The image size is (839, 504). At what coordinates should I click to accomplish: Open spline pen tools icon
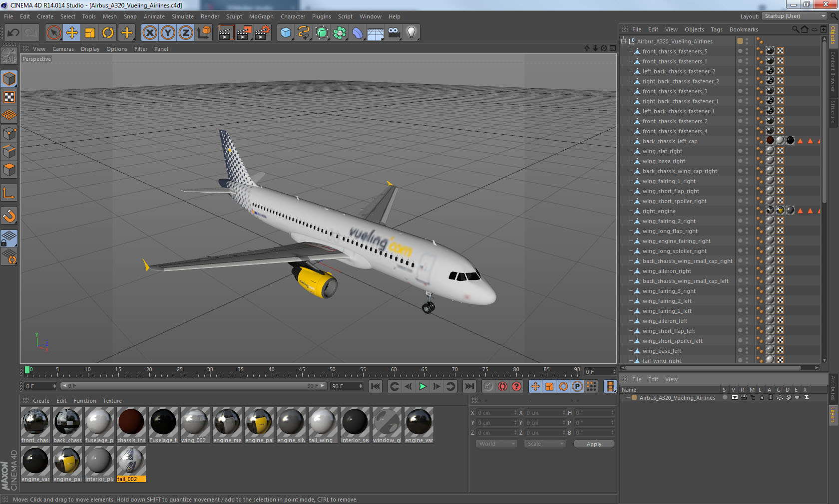point(304,33)
